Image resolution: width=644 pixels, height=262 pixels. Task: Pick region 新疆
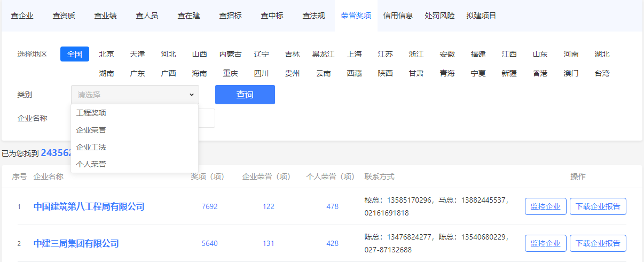coord(509,73)
